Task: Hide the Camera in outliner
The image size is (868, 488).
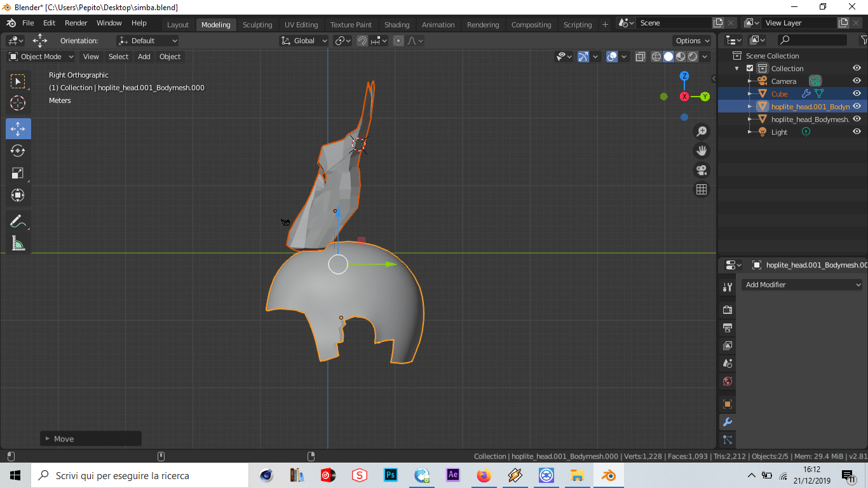Action: pos(857,81)
